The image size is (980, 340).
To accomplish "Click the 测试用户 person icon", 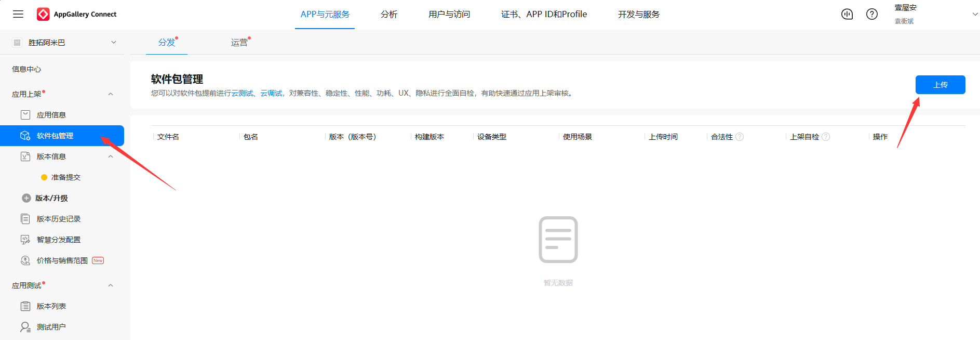I will tap(25, 327).
